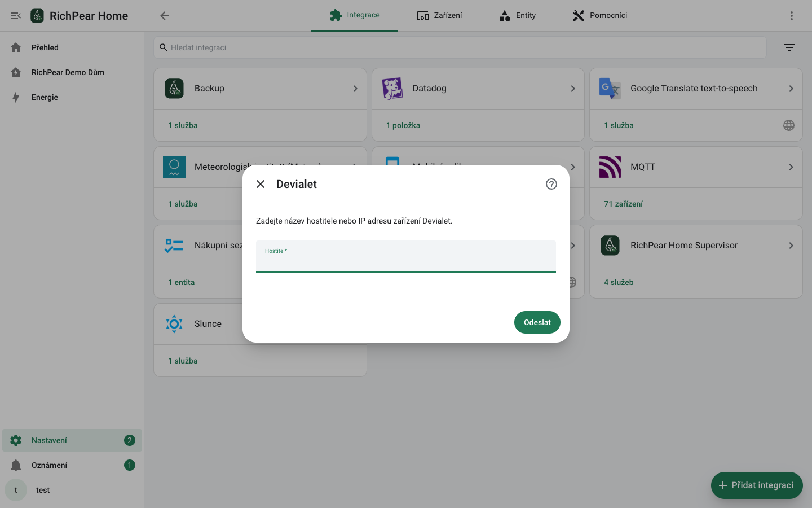Click the globe icon on Google Translate card
812x508 pixels.
click(789, 125)
